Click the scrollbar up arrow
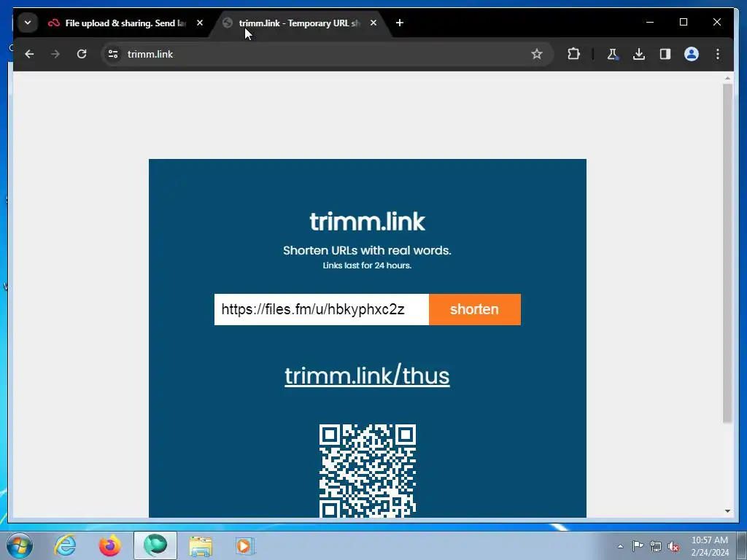 727,77
